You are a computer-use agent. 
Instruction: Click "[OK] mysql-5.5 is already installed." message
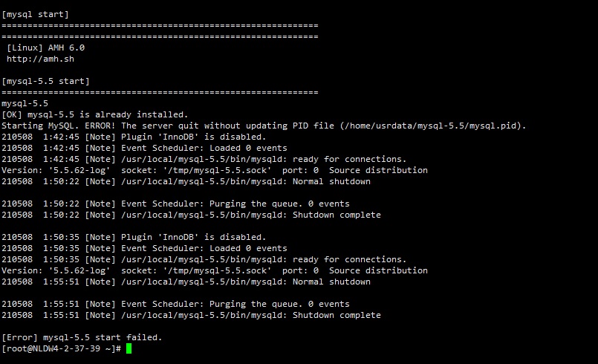pos(95,114)
